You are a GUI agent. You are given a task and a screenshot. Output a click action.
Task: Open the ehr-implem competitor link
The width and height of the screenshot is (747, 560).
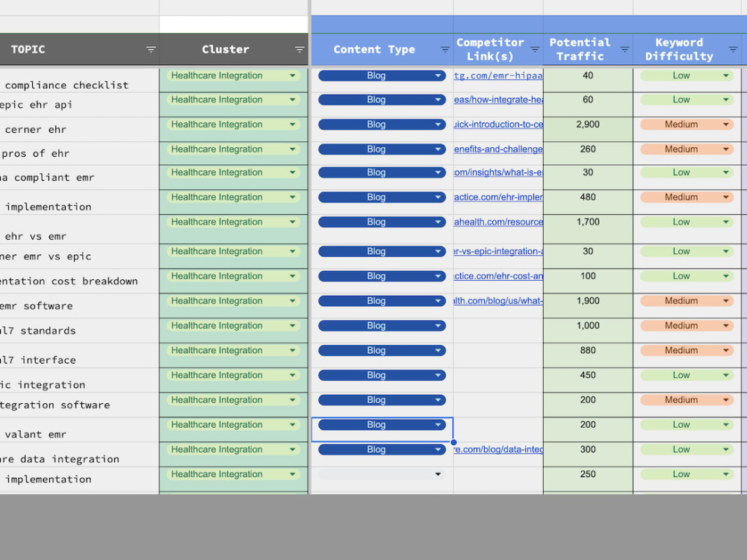tap(498, 197)
